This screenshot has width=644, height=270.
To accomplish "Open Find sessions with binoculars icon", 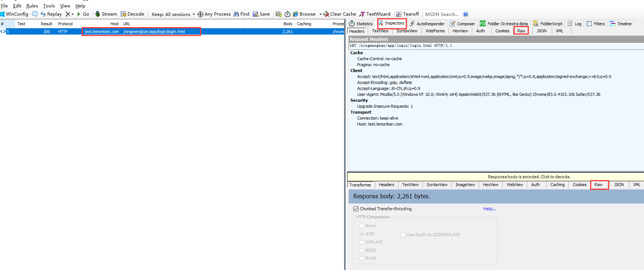I will point(241,14).
